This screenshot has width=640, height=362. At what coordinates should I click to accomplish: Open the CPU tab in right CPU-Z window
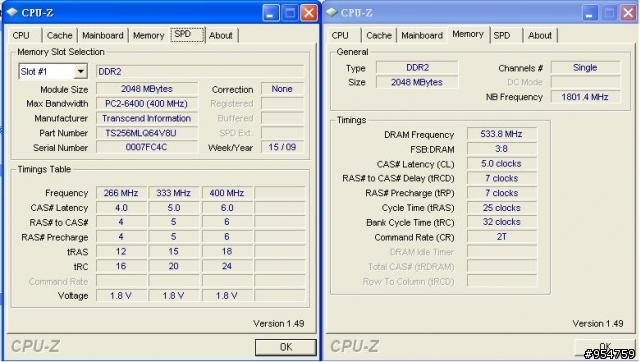341,36
